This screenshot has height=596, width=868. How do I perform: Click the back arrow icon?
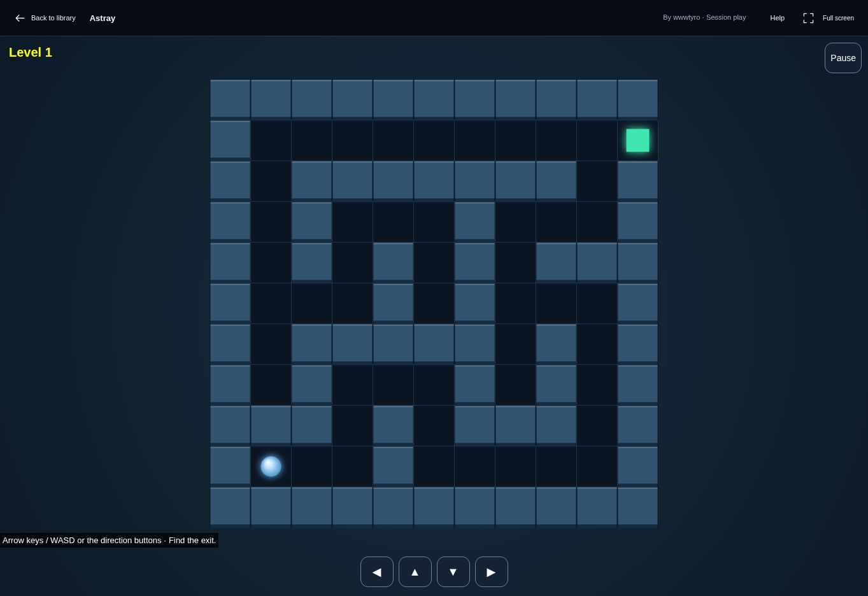pos(20,18)
